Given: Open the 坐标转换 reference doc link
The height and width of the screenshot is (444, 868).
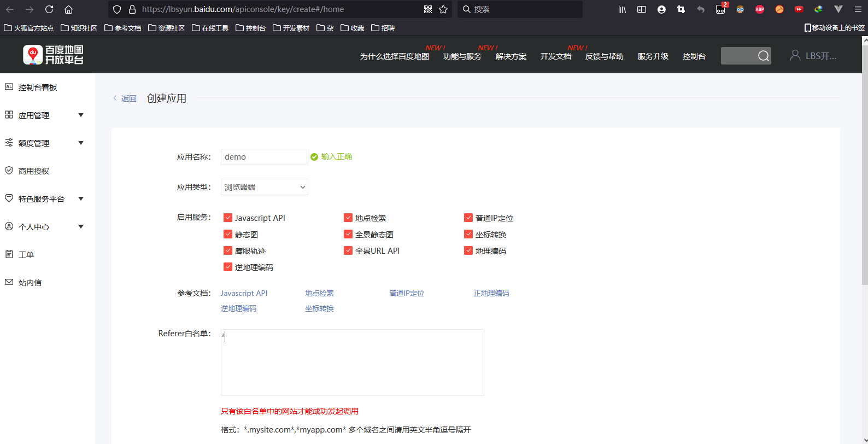Looking at the screenshot, I should pyautogui.click(x=319, y=308).
